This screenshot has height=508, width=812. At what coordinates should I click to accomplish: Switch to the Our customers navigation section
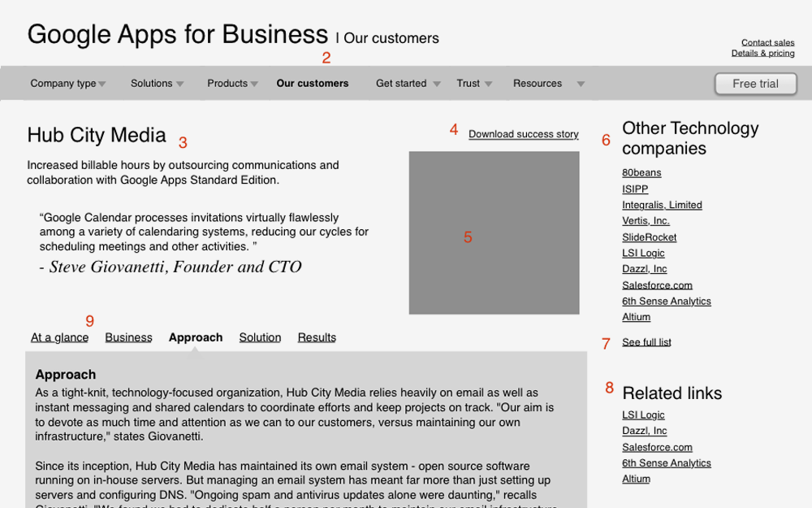pos(313,83)
